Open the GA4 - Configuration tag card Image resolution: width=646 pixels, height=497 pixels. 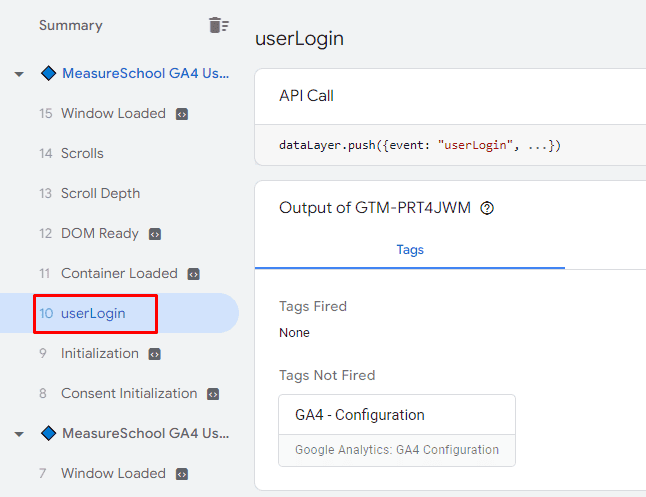tap(397, 430)
